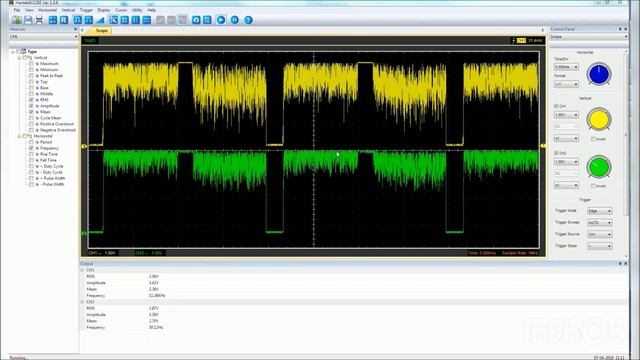Click the blue ramp triangle icon
Screen dimensions: 640x360
pyautogui.click(x=100, y=20)
